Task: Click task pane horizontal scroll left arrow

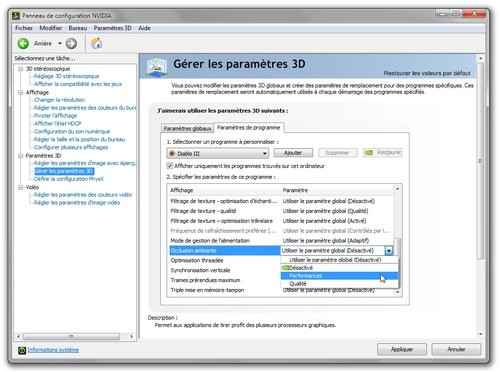Action: [19, 337]
